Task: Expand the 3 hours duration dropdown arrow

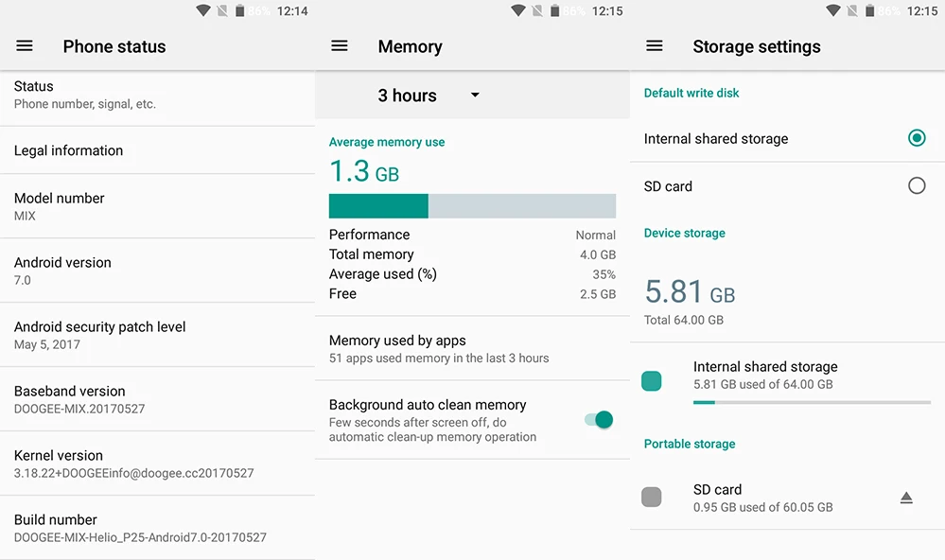Action: [x=475, y=95]
